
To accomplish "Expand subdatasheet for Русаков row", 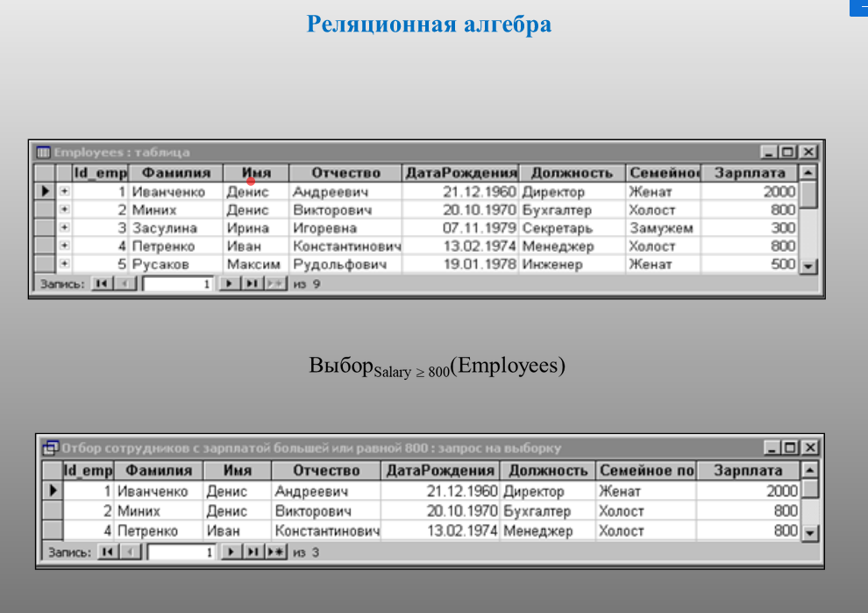I will [x=64, y=264].
